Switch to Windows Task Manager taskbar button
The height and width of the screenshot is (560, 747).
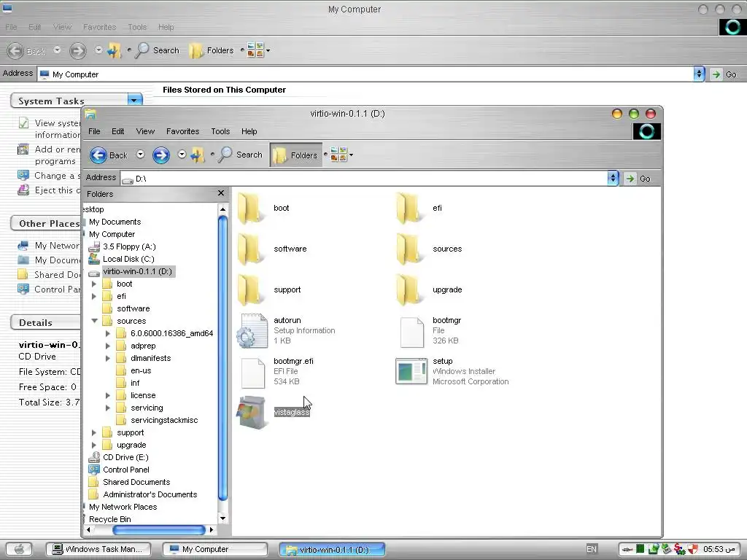click(x=98, y=549)
